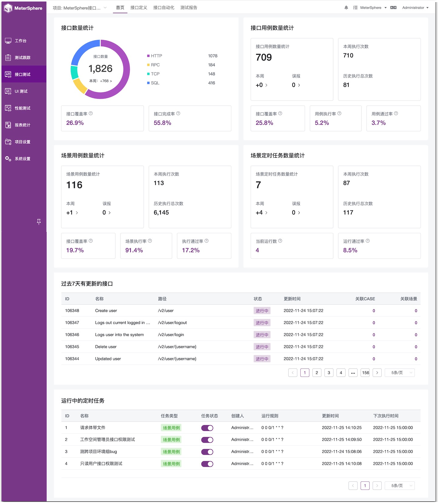Image resolution: width=438 pixels, height=504 pixels.
Task: Click the MeterSphere logo icon
Action: pyautogui.click(x=8, y=8)
